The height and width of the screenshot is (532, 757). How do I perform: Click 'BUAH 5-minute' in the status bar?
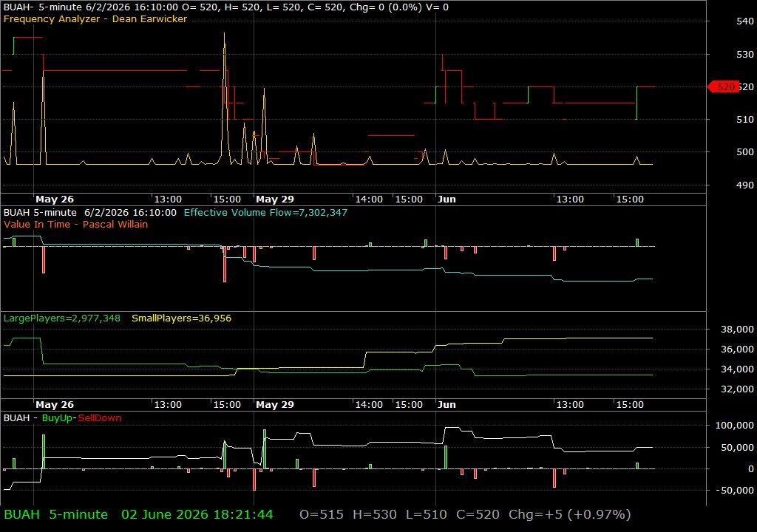coord(56,514)
